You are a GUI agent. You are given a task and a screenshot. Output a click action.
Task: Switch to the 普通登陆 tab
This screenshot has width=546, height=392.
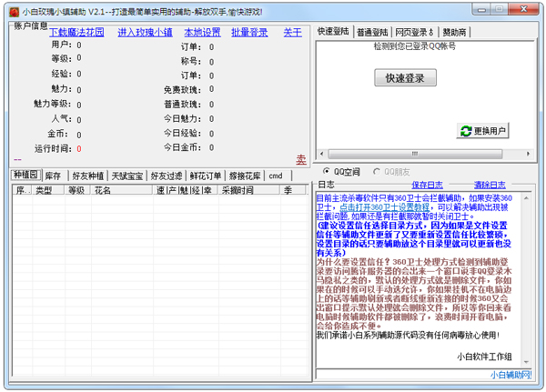pos(372,33)
